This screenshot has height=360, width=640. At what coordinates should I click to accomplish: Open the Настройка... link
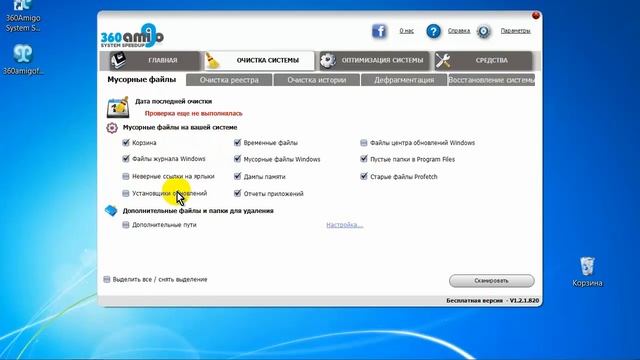[344, 225]
